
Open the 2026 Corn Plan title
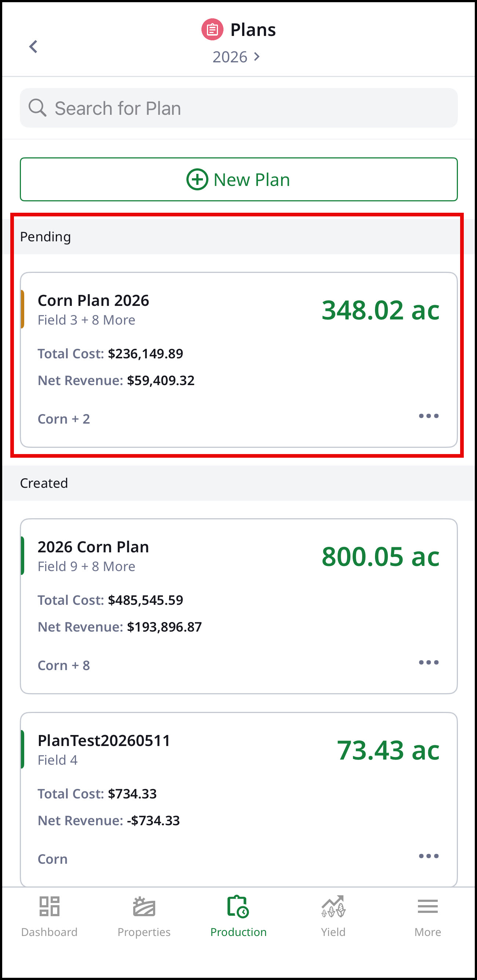click(93, 547)
